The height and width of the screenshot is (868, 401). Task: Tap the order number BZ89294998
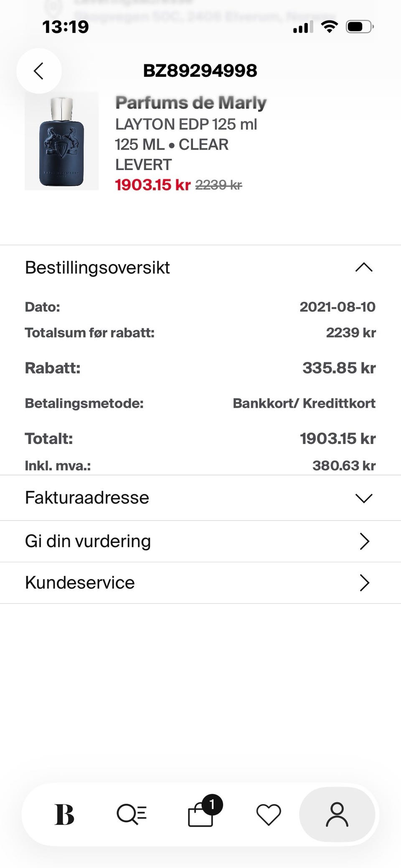coord(200,71)
